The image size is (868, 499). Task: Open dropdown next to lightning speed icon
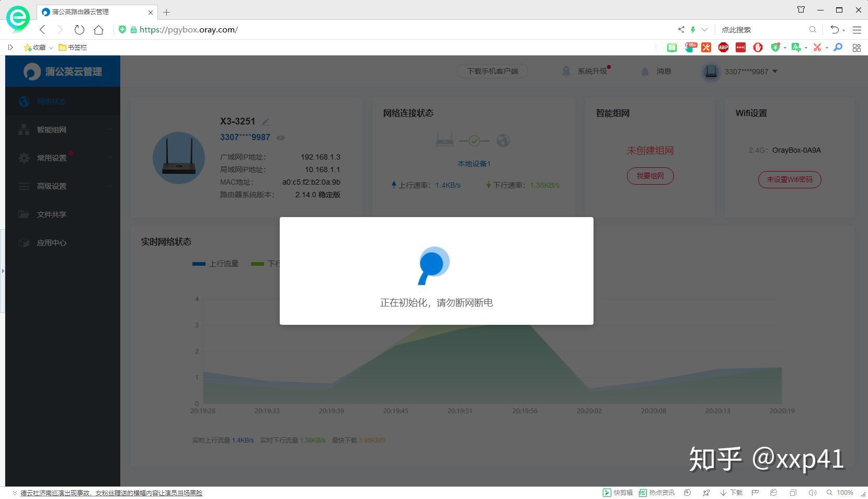[704, 30]
